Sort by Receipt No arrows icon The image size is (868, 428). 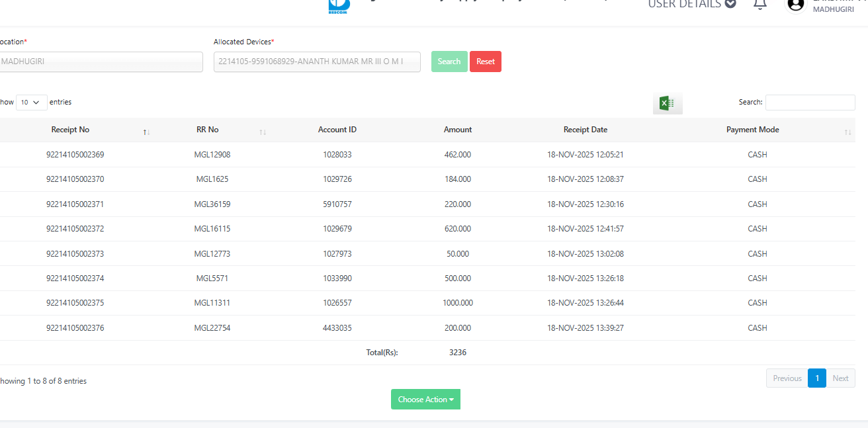click(147, 132)
